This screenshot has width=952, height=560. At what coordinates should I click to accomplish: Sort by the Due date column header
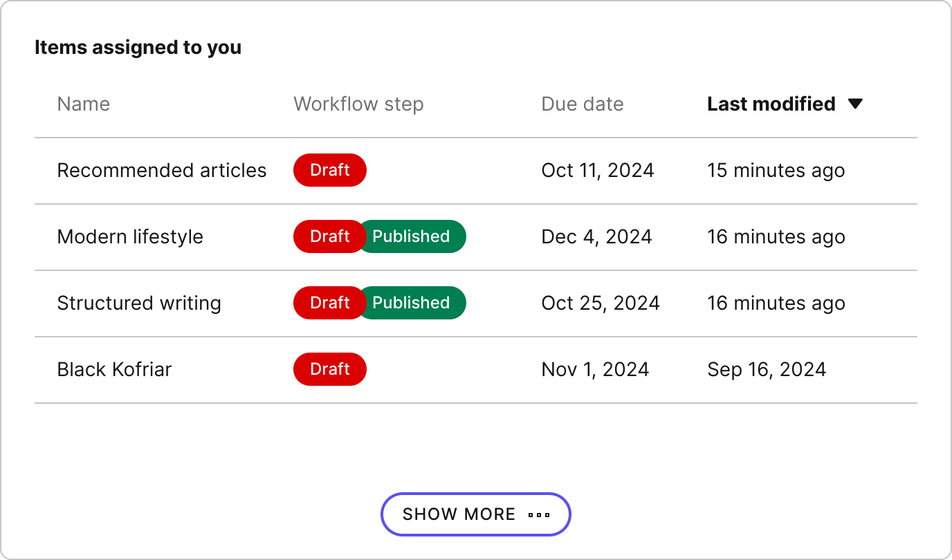point(582,104)
